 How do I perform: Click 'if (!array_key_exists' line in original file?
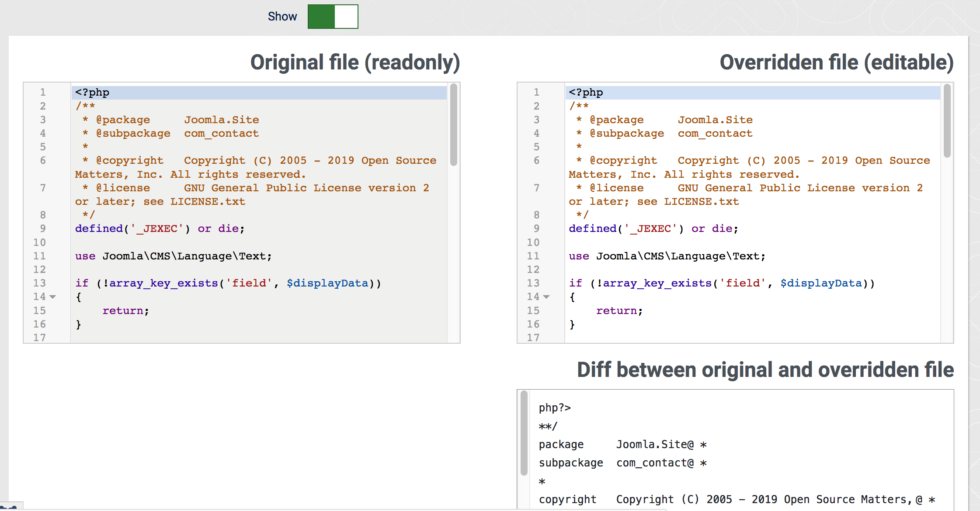pyautogui.click(x=228, y=283)
